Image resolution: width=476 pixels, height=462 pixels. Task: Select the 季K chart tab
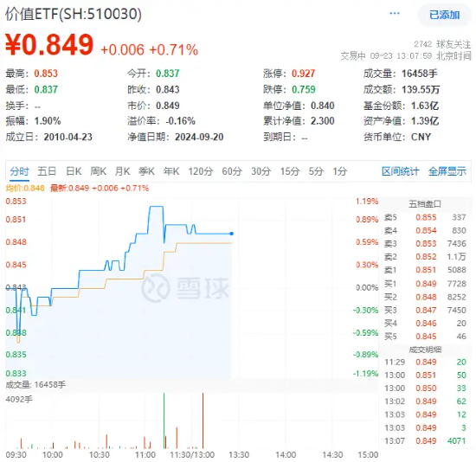click(146, 171)
